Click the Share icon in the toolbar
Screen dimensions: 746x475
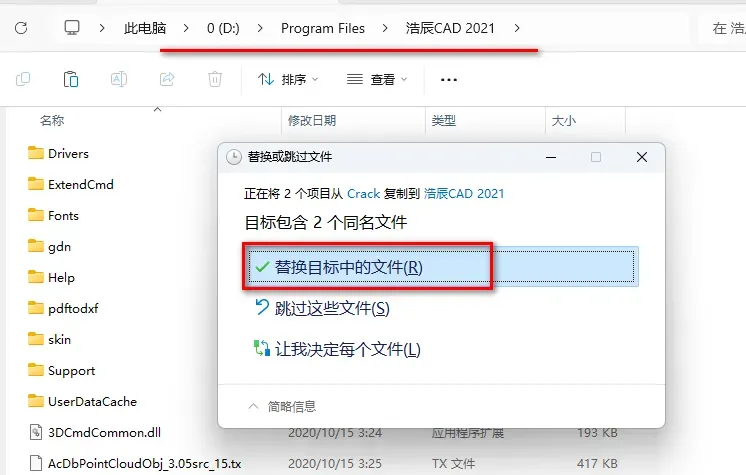point(167,79)
